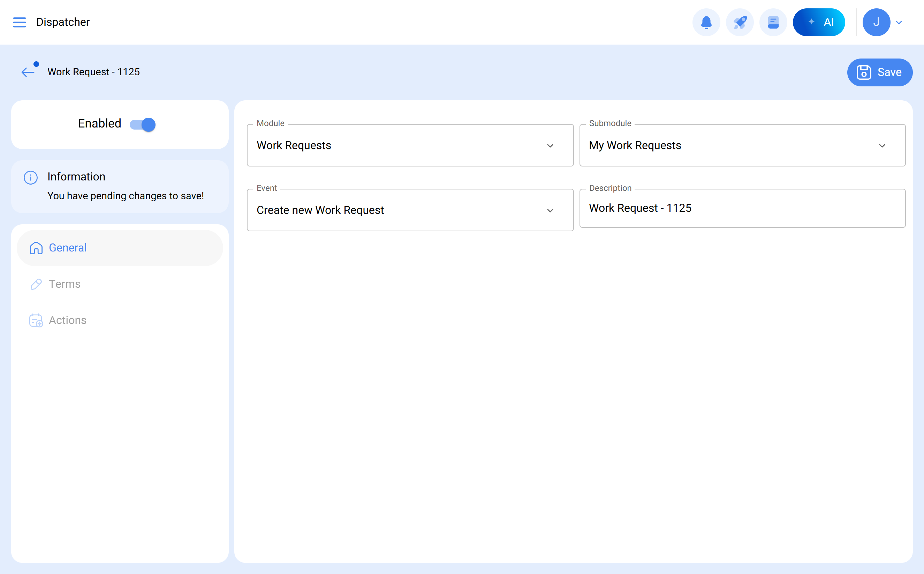Open the hamburger navigation menu
Image resolution: width=924 pixels, height=574 pixels.
click(x=20, y=22)
